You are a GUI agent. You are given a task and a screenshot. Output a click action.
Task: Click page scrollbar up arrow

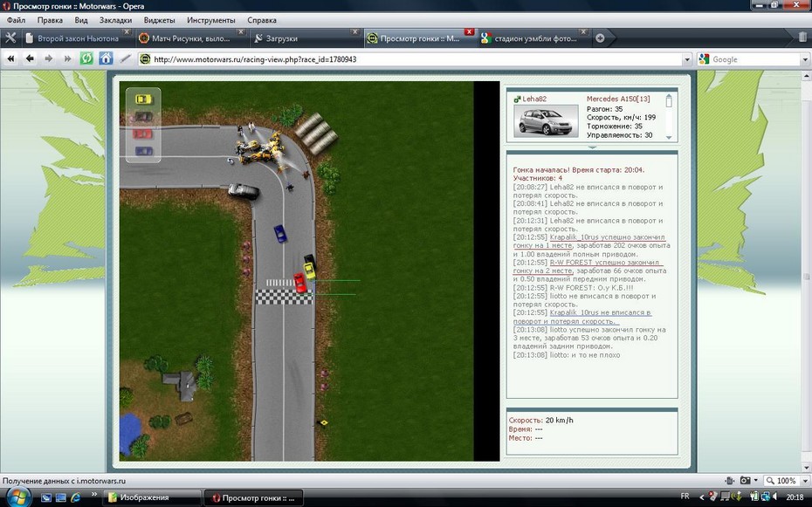coord(806,76)
